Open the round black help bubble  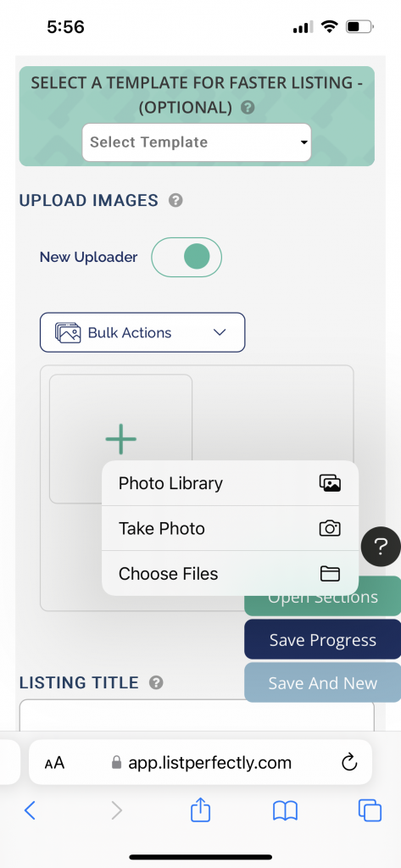[x=381, y=547]
